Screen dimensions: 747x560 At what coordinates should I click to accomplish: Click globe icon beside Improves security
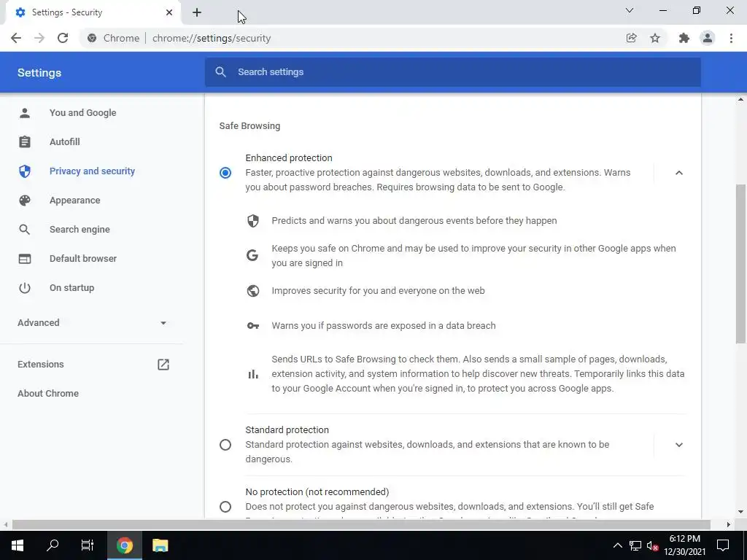(x=253, y=290)
